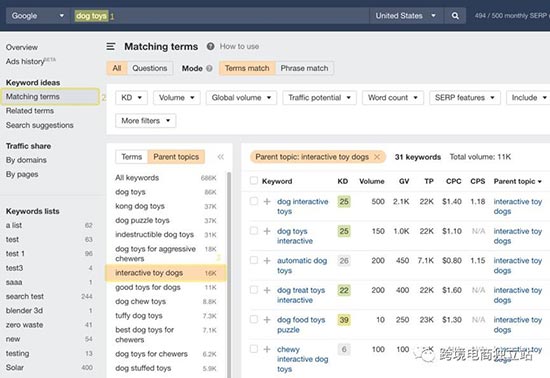Go to Search suggestions in sidebar
Screen dimensions: 550x378
click(x=40, y=125)
